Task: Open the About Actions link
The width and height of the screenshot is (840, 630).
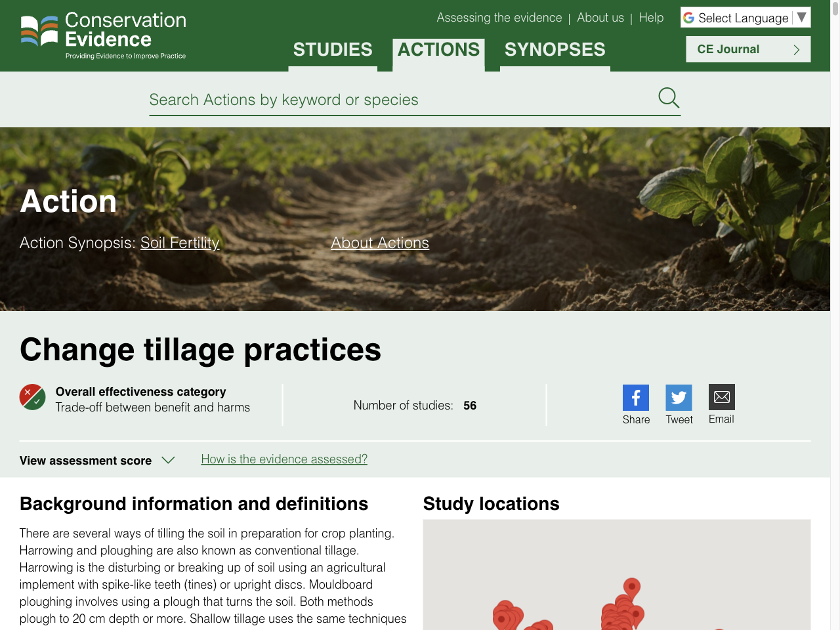Action: [x=379, y=243]
